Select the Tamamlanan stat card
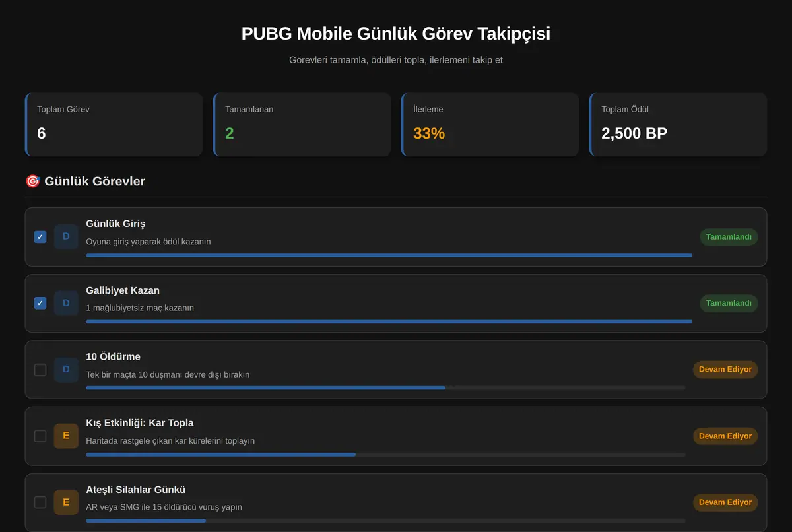 coord(302,125)
